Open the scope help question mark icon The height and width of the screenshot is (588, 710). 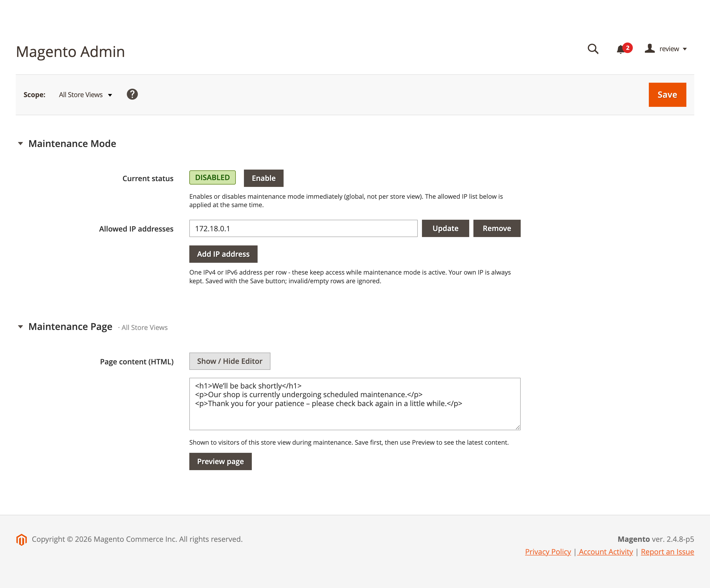pyautogui.click(x=132, y=94)
